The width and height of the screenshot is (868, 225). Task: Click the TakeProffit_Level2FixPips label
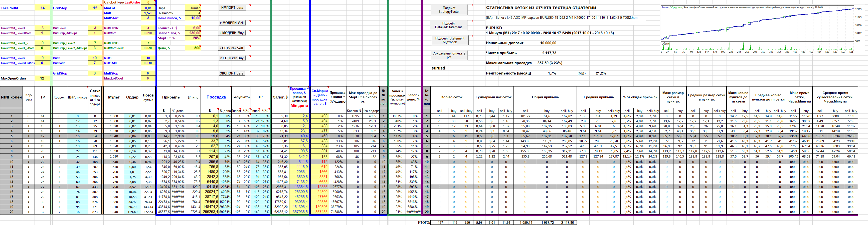[x=18, y=63]
